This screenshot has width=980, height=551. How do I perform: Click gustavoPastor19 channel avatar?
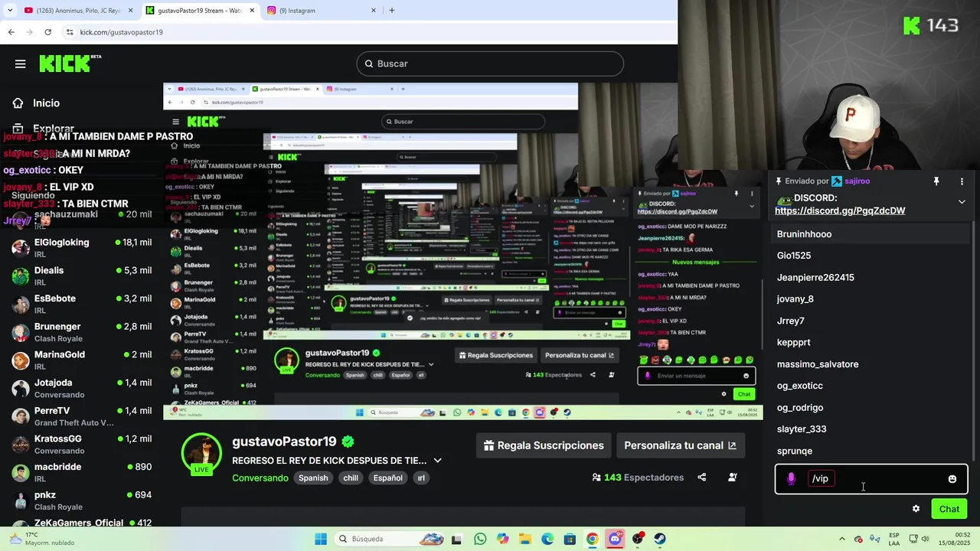click(201, 453)
